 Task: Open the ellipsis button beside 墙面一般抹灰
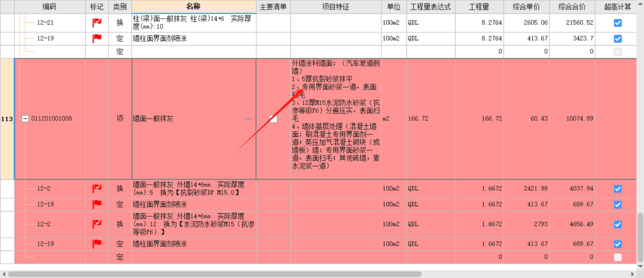coord(249,119)
